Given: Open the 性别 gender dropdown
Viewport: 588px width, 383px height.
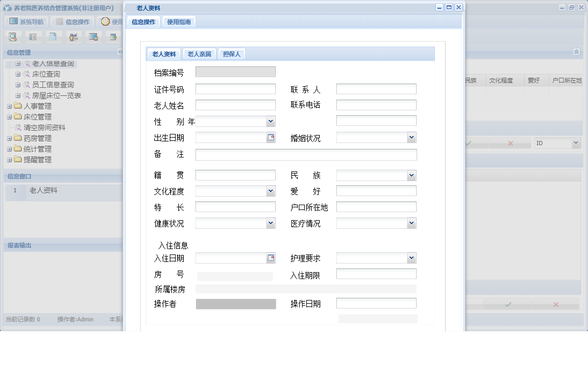Looking at the screenshot, I should [x=270, y=121].
